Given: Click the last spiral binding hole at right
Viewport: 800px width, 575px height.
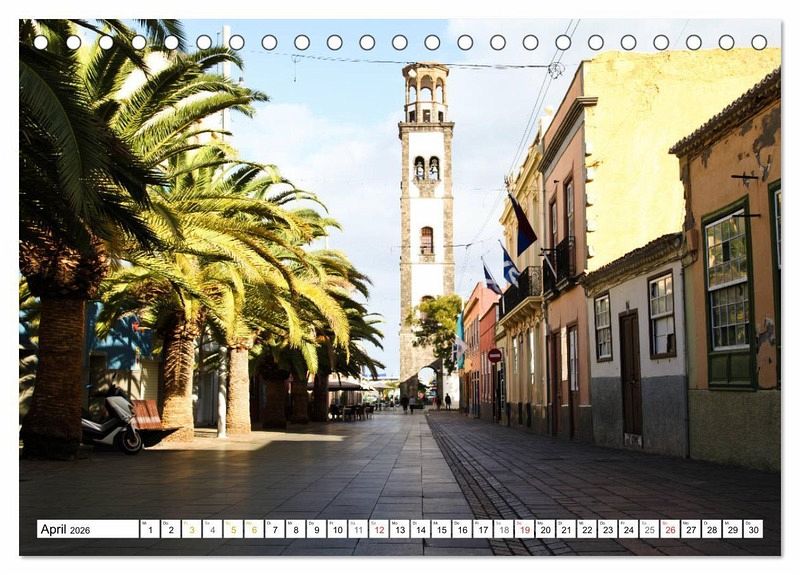Looking at the screenshot, I should 759,42.
